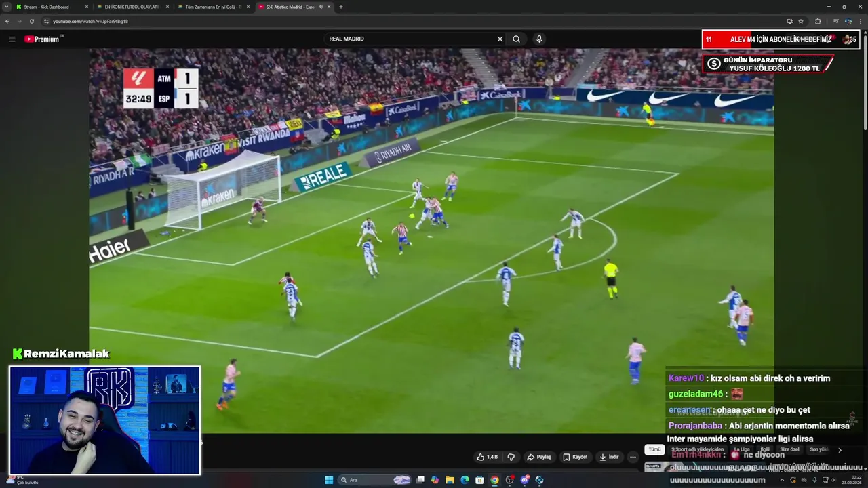Open Discord from taskbar
Image resolution: width=868 pixels, height=488 pixels.
point(524,480)
